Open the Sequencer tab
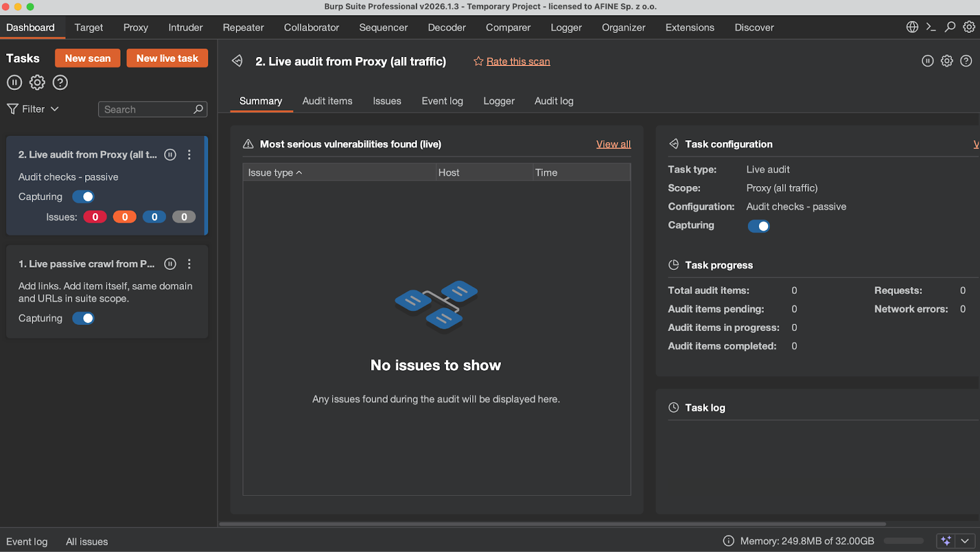This screenshot has height=552, width=980. 383,28
